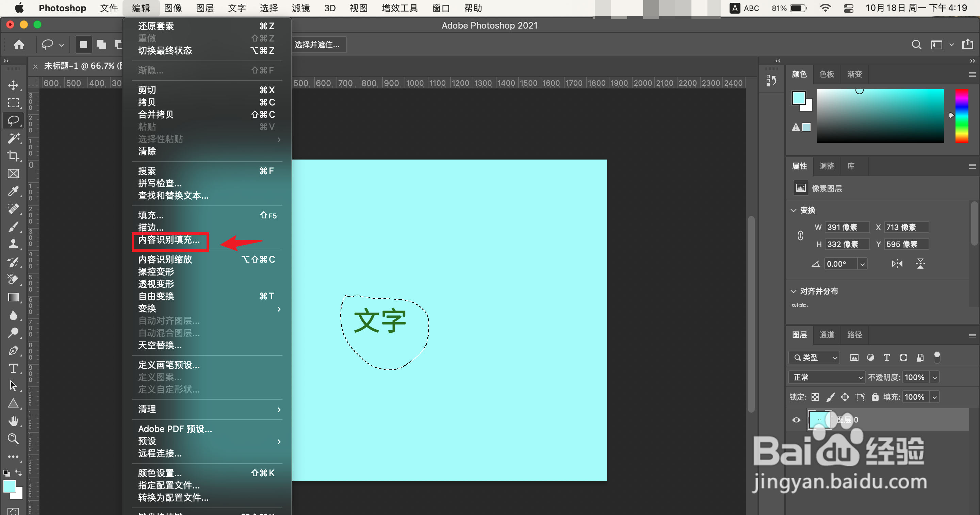Click the Home icon in options bar

19,45
